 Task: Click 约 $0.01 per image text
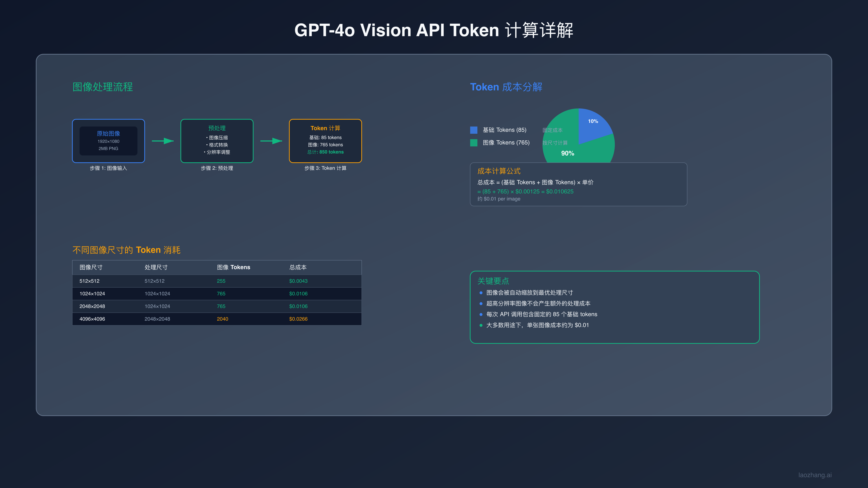[x=499, y=199]
